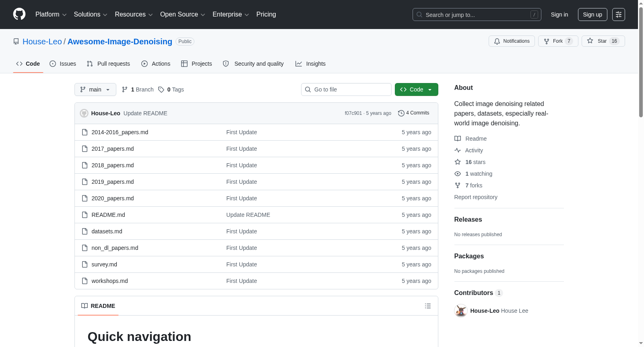
Task: Click the tag icon next to Tags
Action: [x=161, y=89]
